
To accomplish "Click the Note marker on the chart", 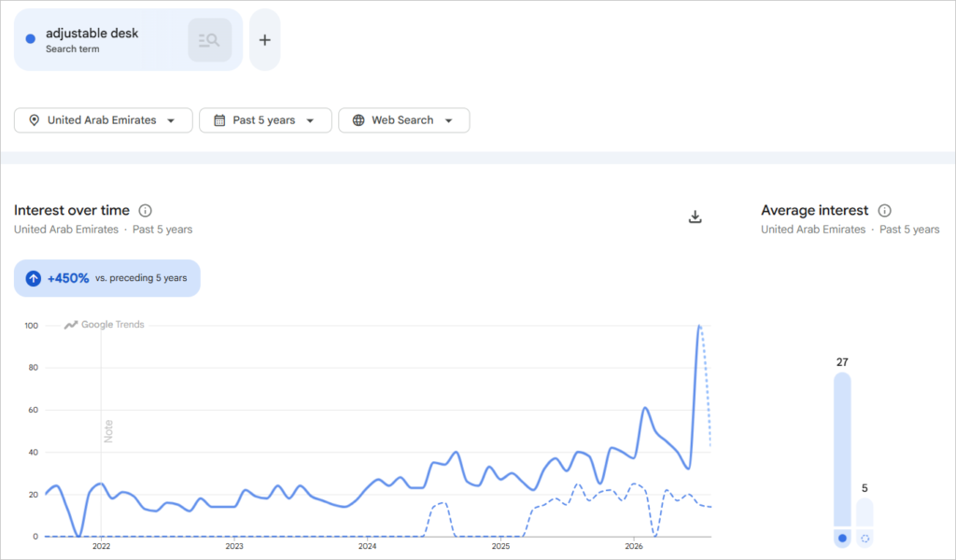I will click(108, 431).
